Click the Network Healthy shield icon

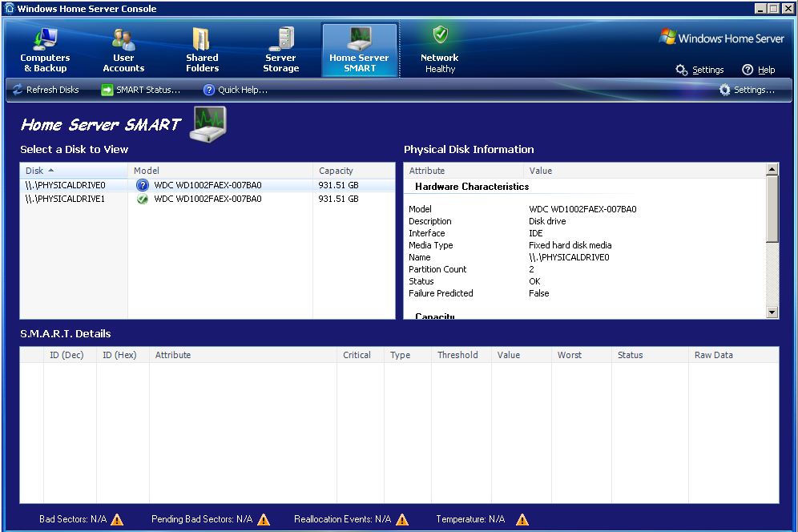[x=440, y=36]
